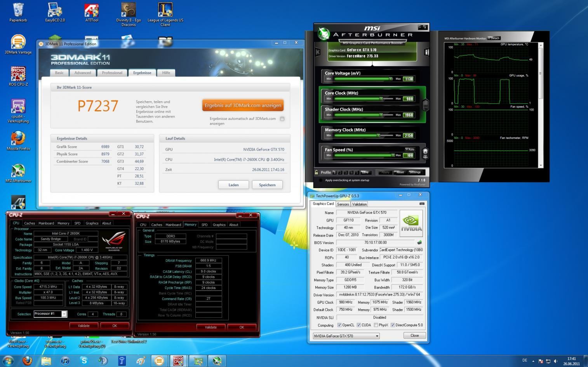The height and width of the screenshot is (367, 588).
Task: Open Paint palette icon on taskbar
Action: click(x=141, y=360)
